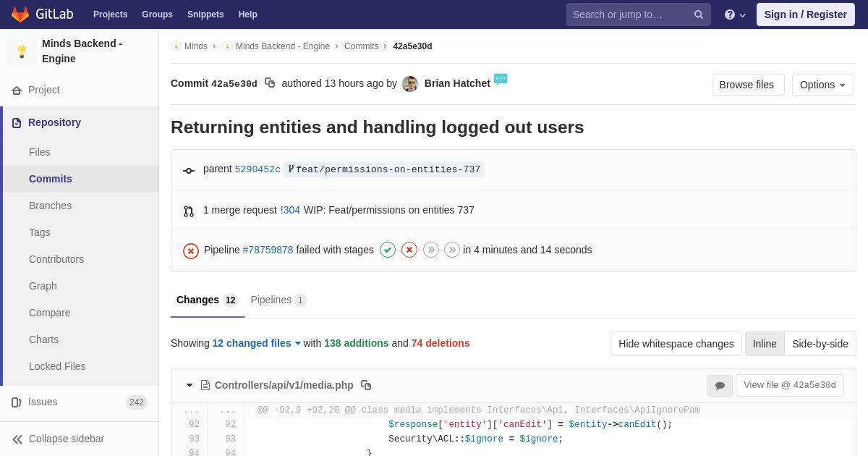The height and width of the screenshot is (456, 868).
Task: Toggle comments for media.php file
Action: tap(720, 386)
